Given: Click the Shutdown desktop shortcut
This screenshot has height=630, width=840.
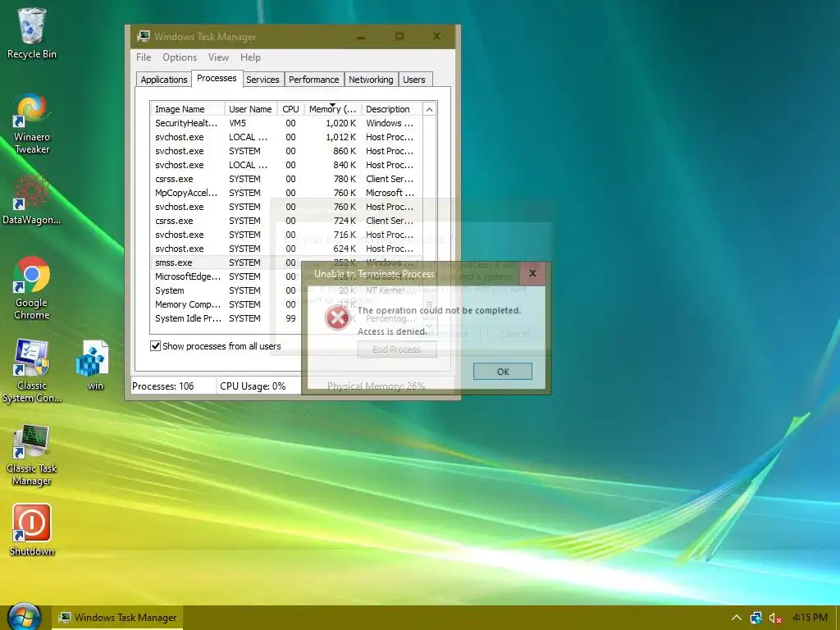Looking at the screenshot, I should click(32, 531).
